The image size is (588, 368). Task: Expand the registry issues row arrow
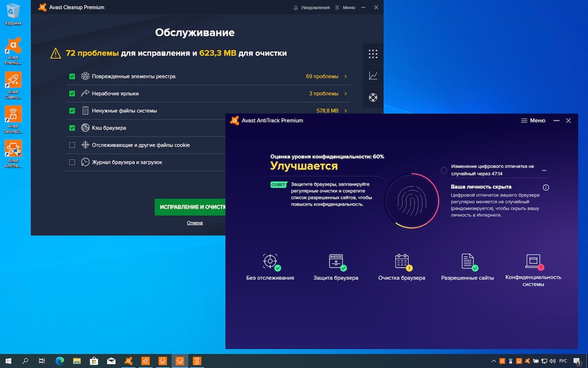coord(346,77)
